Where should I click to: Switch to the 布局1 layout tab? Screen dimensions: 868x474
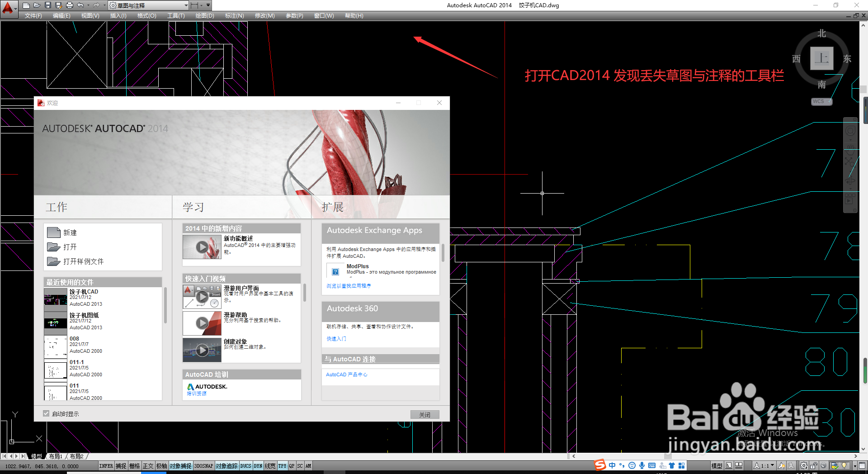56,456
